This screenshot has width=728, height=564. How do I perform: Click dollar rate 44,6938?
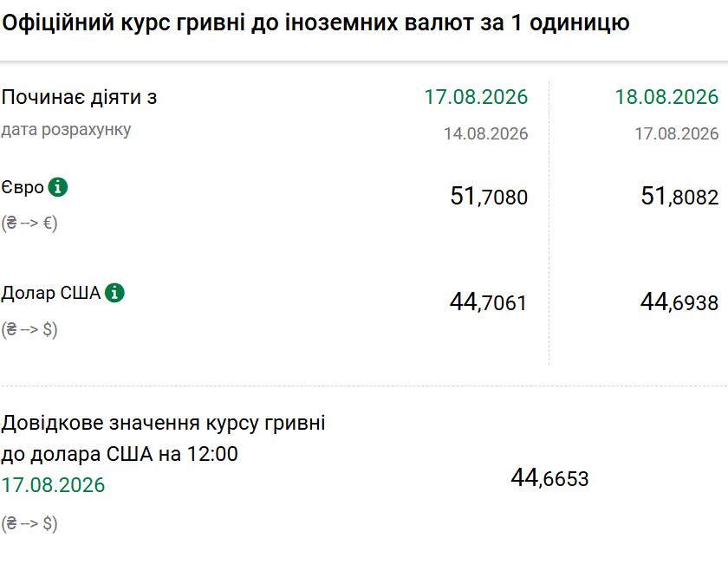(679, 301)
